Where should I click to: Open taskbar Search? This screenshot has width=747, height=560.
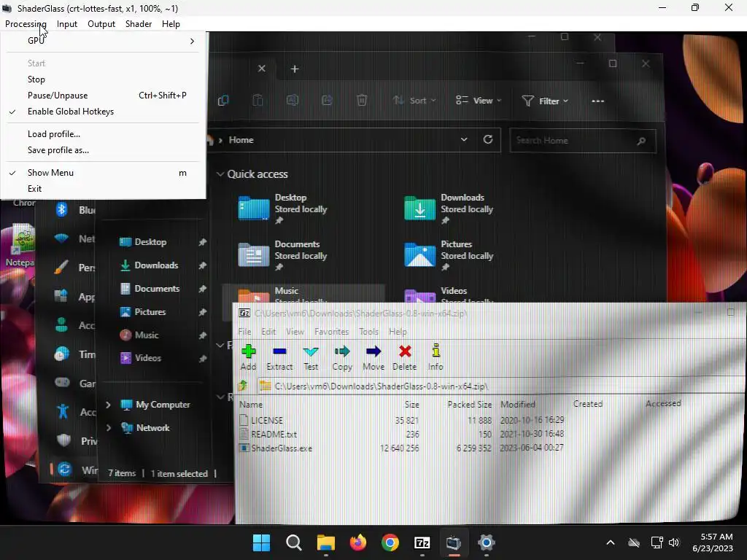click(293, 542)
